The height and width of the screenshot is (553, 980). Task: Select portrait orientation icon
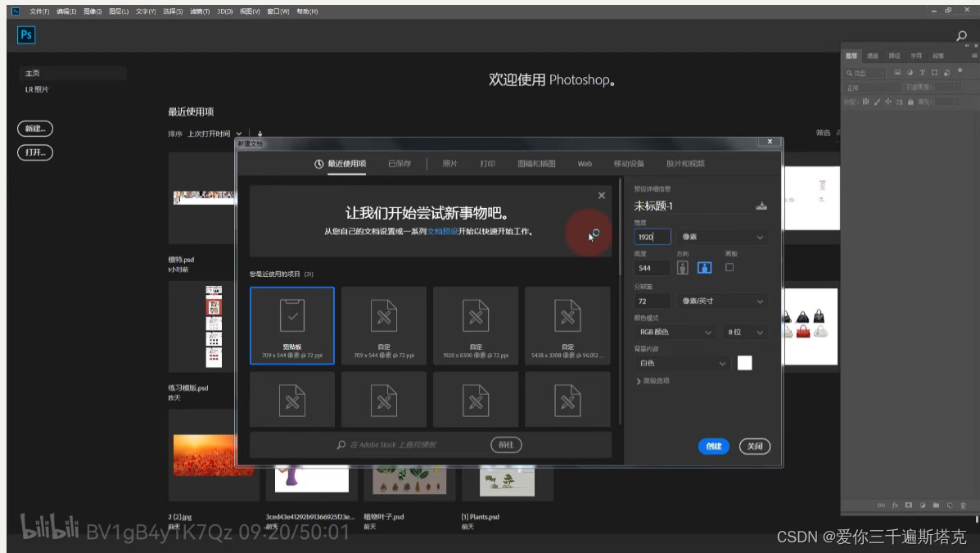(683, 268)
